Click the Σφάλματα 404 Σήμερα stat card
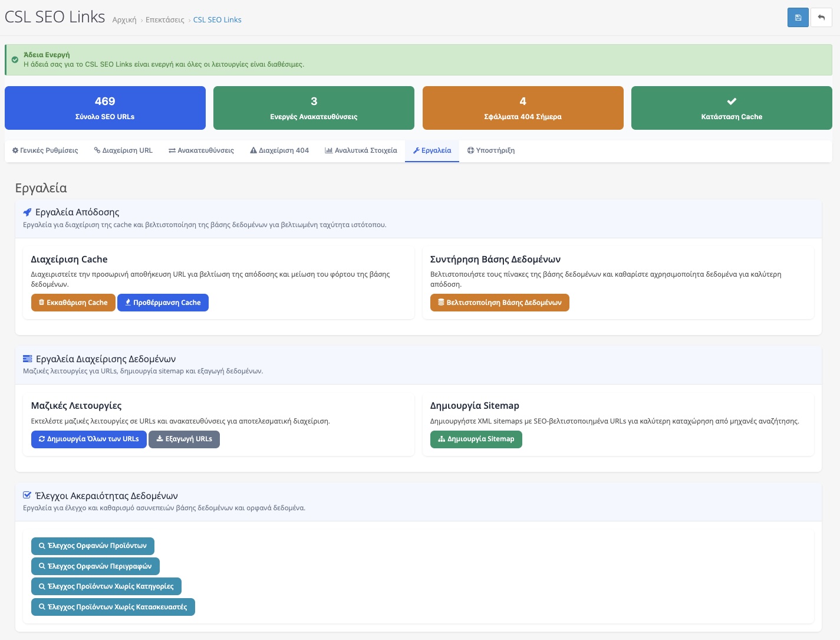This screenshot has height=640, width=840. 523,108
